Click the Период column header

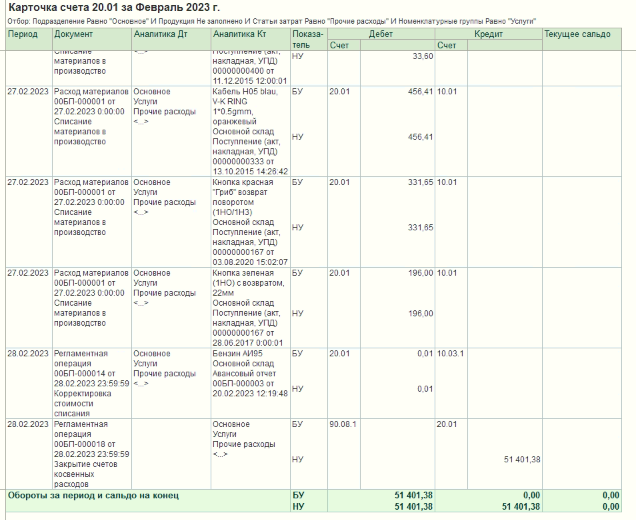tap(22, 34)
